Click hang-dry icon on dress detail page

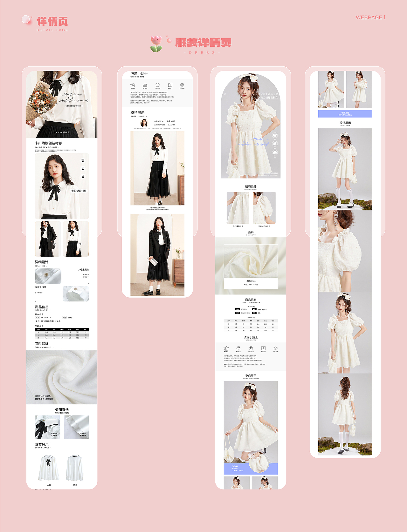tap(263, 348)
